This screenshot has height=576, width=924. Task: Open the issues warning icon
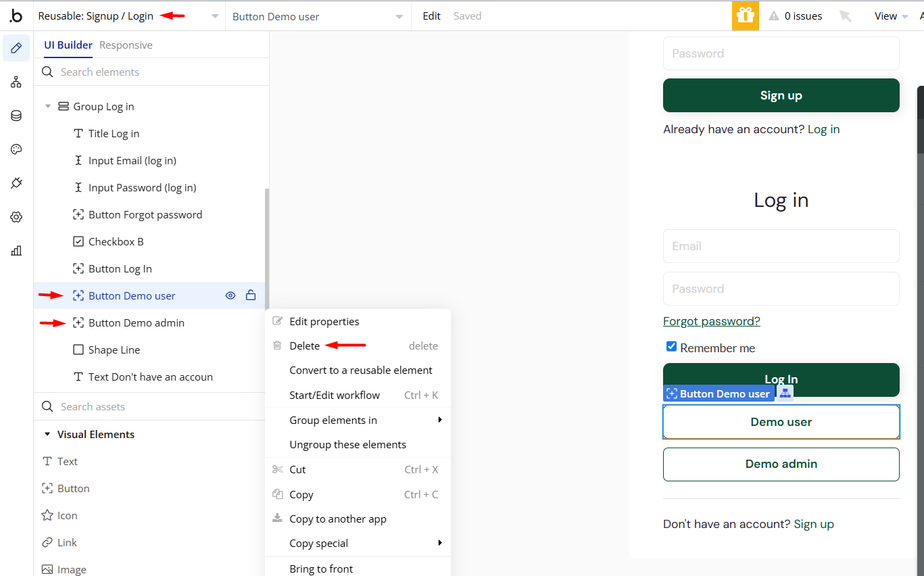point(774,16)
